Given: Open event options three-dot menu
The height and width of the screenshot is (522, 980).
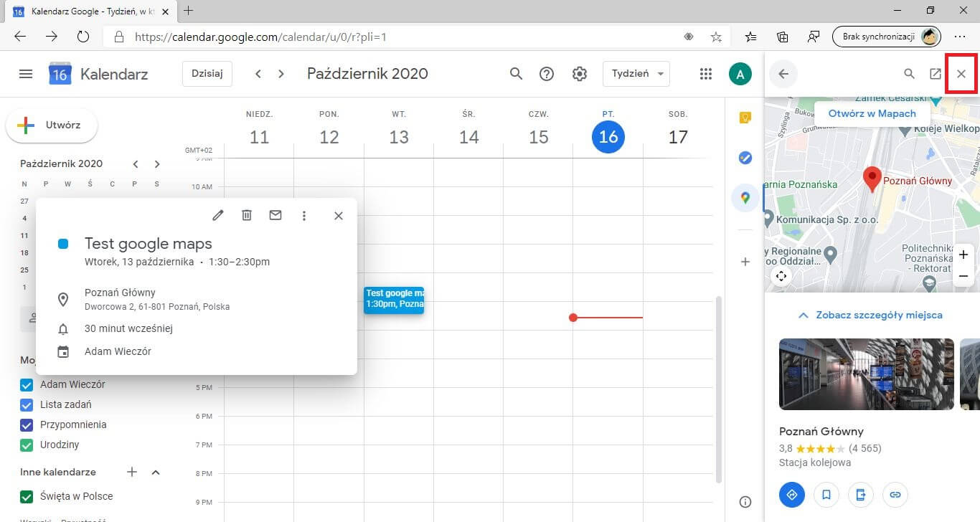Looking at the screenshot, I should 304,215.
